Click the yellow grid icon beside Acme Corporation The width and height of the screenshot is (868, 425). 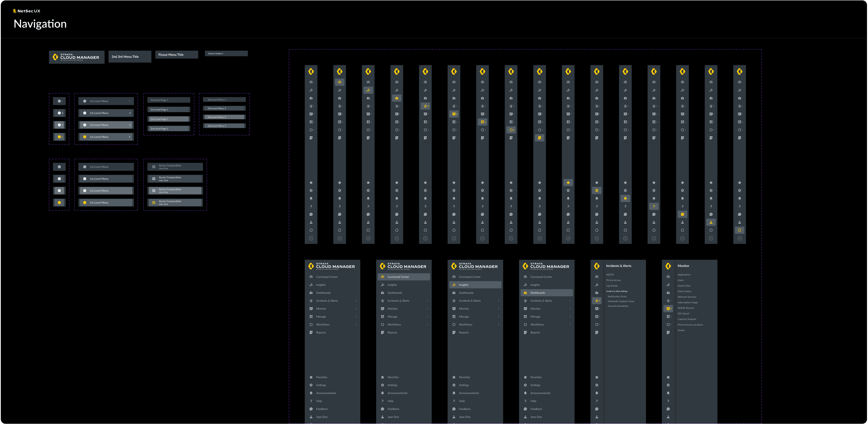click(154, 203)
